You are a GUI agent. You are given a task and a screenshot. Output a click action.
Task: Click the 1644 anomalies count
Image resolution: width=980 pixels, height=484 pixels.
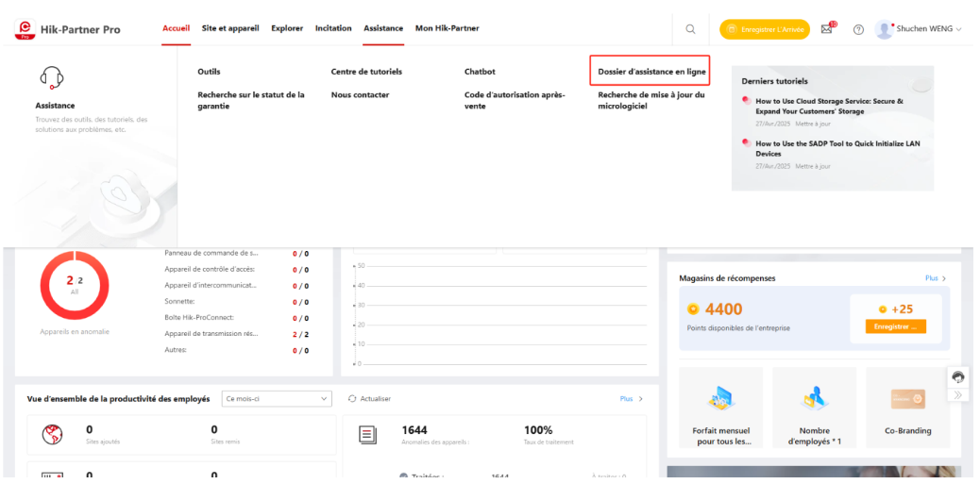[414, 430]
